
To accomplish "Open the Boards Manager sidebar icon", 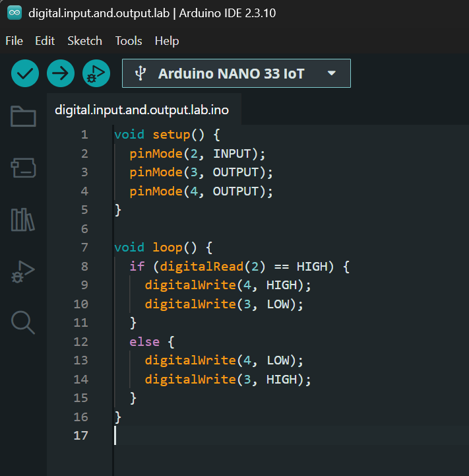I will click(x=23, y=168).
